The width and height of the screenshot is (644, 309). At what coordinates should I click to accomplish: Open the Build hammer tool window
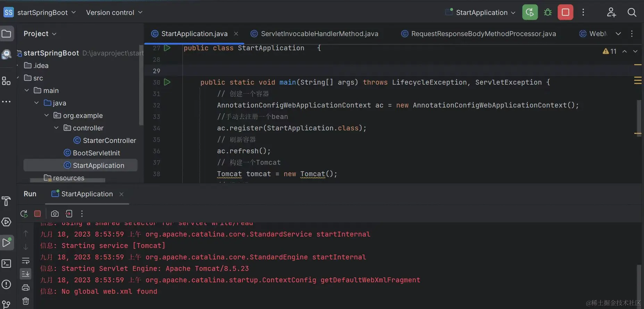[x=6, y=201]
